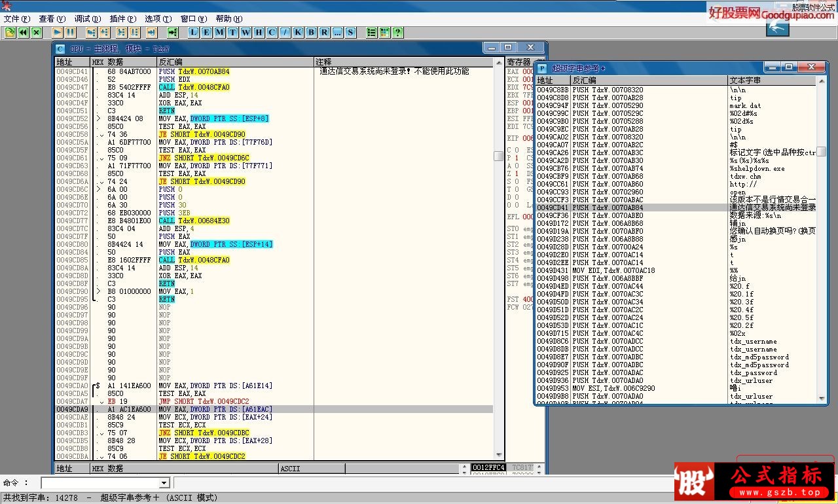
Task: Open Patches window with slash button
Action: click(285, 32)
